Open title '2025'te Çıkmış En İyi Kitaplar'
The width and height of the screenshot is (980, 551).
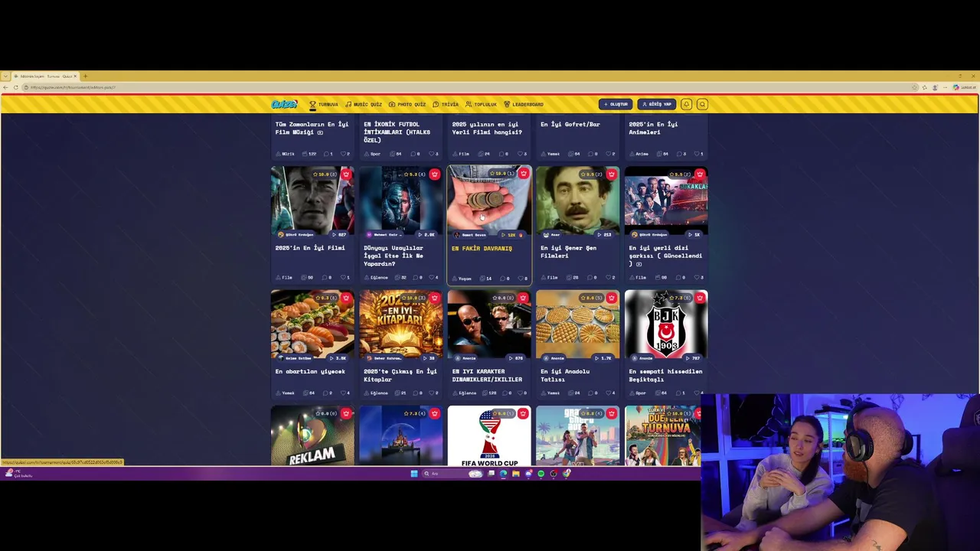pos(400,375)
